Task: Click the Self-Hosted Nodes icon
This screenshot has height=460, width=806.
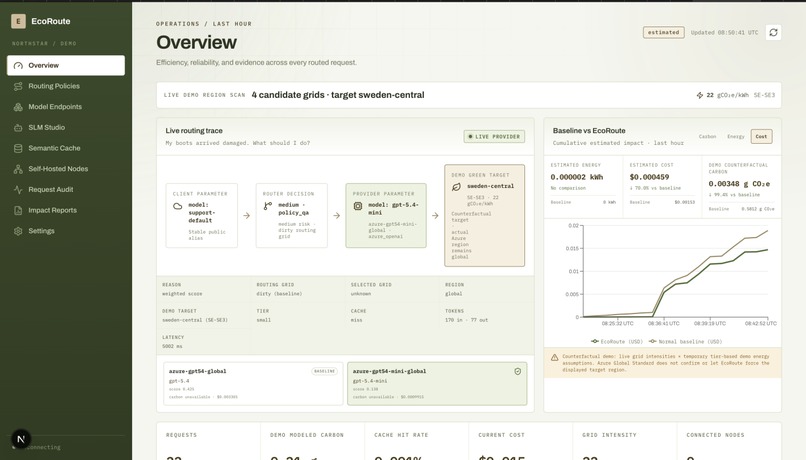Action: [18, 169]
